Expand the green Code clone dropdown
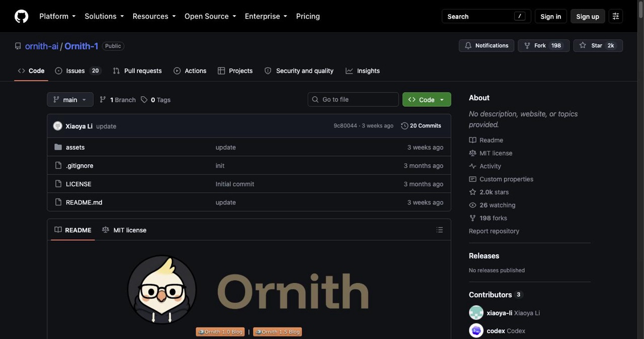This screenshot has width=644, height=339. (x=427, y=99)
